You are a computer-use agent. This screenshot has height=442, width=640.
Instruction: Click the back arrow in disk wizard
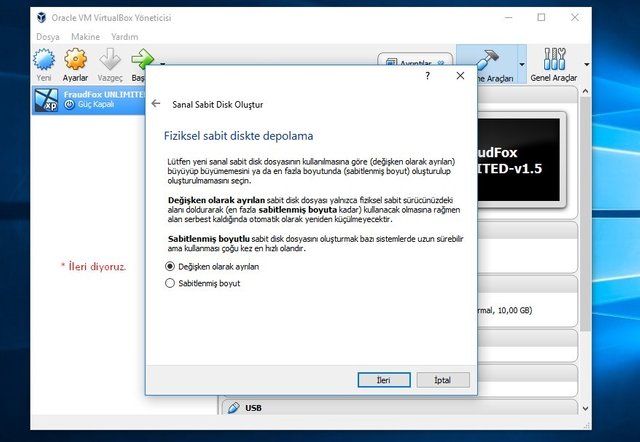point(156,104)
